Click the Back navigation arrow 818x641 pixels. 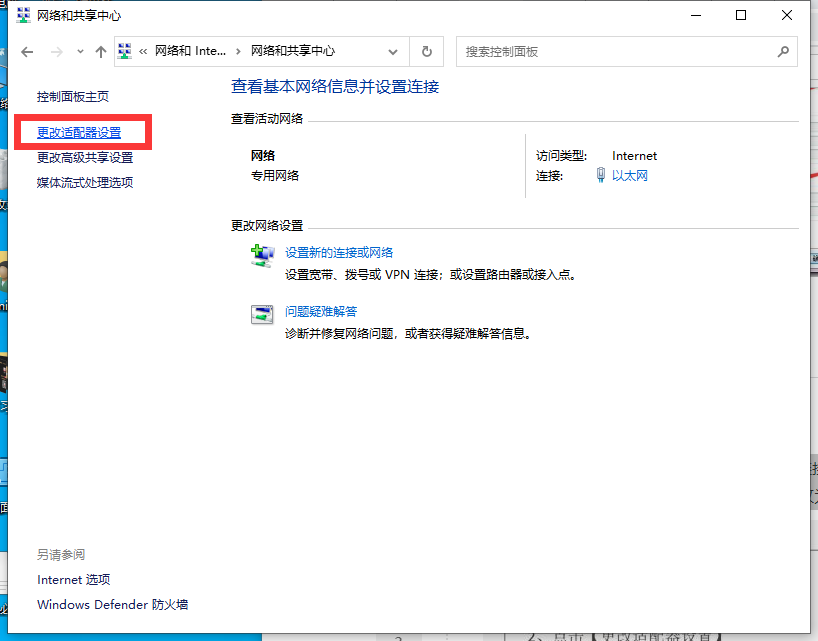(27, 52)
